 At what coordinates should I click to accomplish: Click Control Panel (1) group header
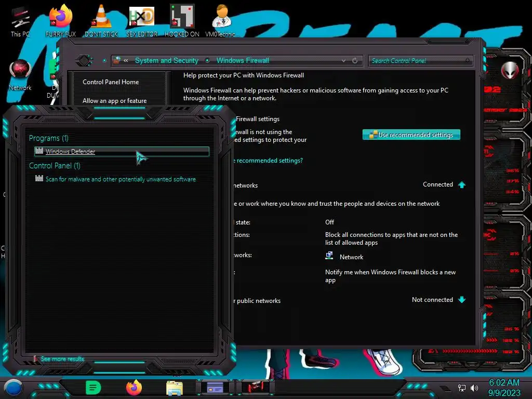tap(55, 166)
